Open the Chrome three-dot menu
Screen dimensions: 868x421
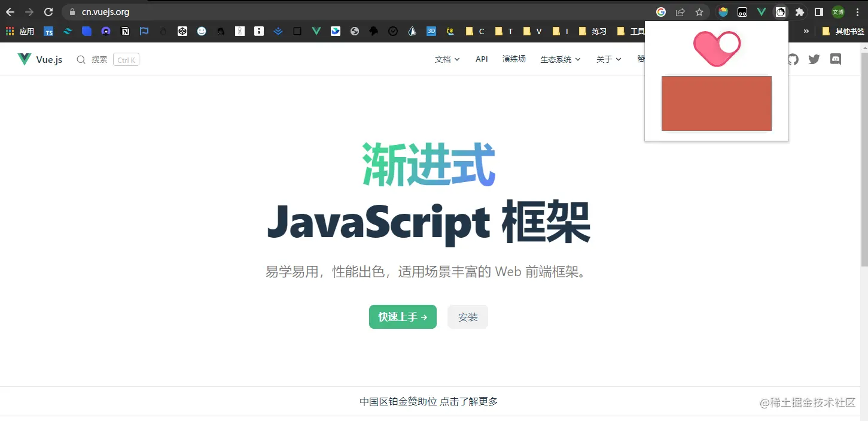click(857, 12)
